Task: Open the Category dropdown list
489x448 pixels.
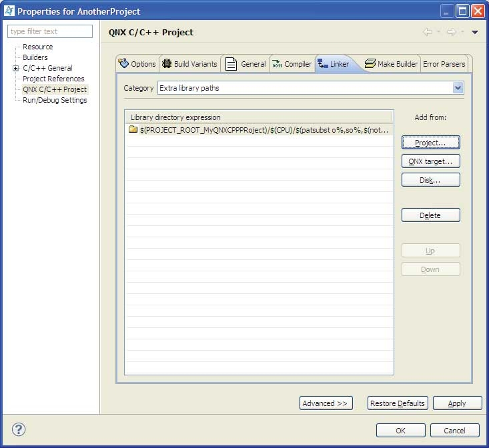Action: [x=458, y=88]
